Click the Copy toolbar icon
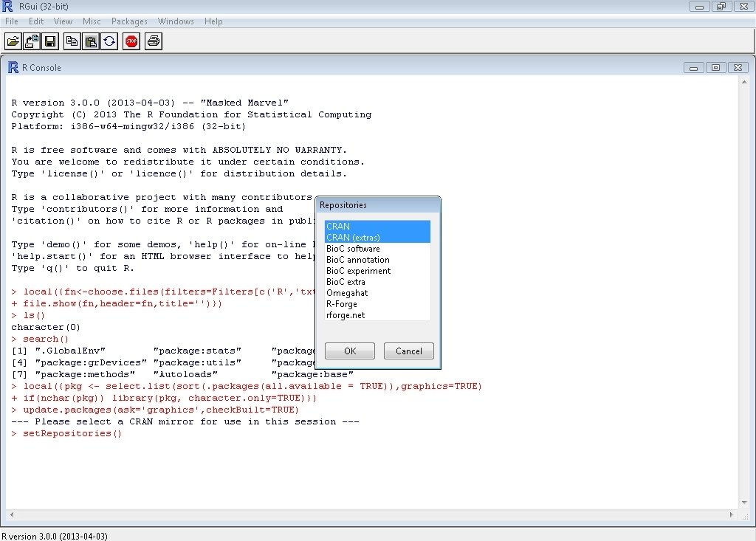 pos(72,41)
